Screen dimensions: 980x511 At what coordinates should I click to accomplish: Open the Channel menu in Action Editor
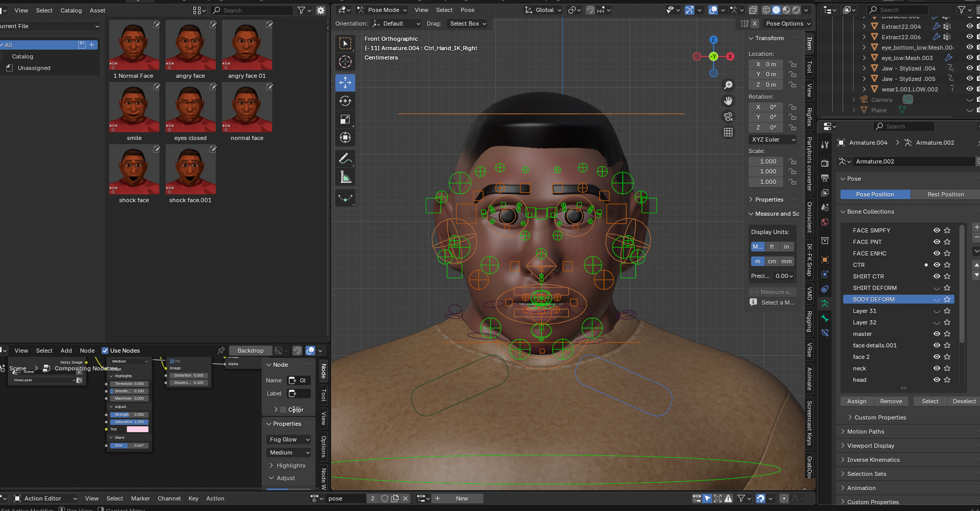169,498
